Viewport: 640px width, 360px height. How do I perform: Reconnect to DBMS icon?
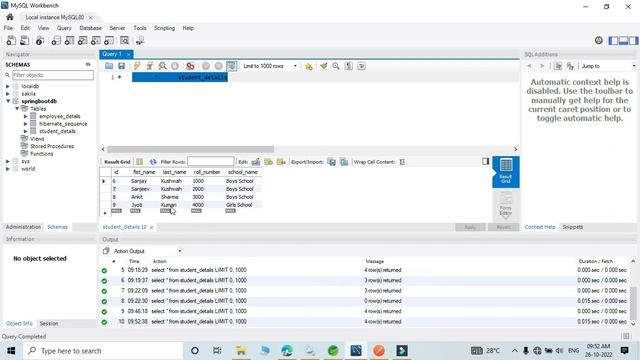tap(140, 40)
